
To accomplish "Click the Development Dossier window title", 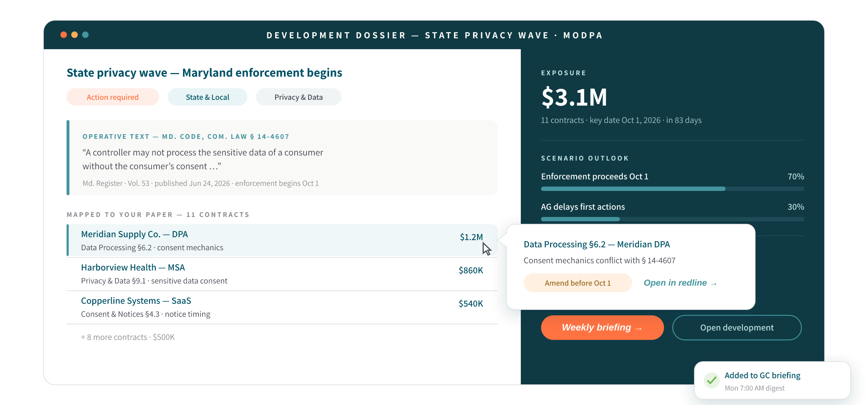I will click(435, 35).
